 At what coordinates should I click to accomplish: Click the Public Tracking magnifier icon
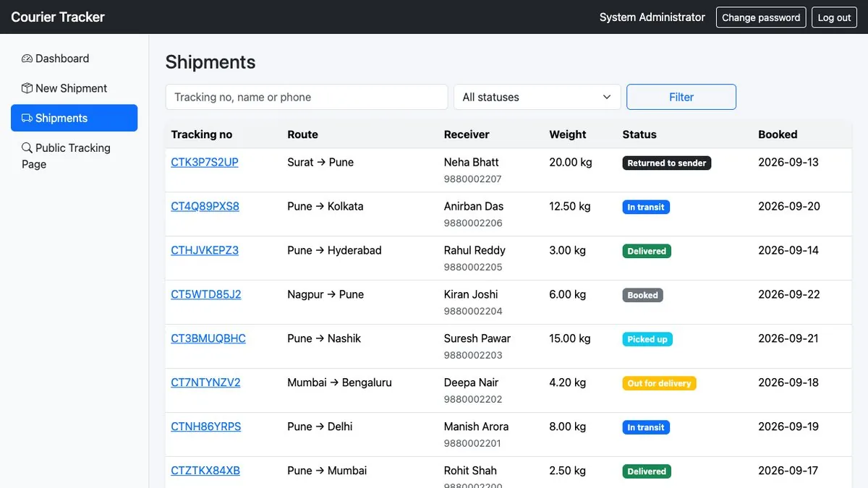click(27, 147)
